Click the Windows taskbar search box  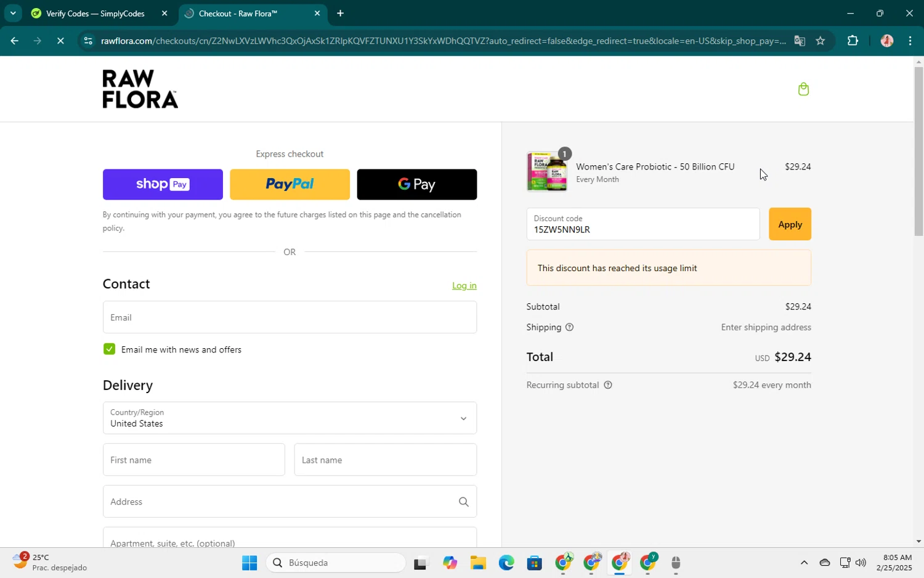click(x=336, y=563)
